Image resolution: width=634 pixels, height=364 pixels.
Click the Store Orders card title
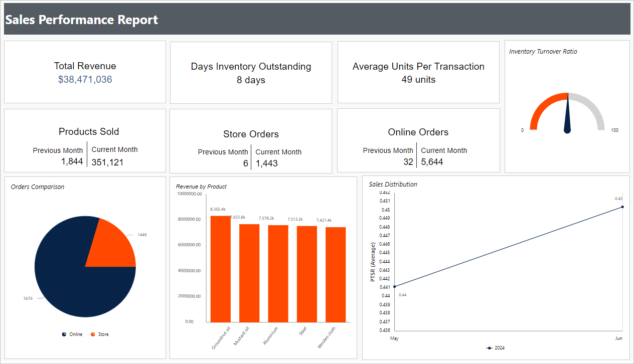(251, 134)
